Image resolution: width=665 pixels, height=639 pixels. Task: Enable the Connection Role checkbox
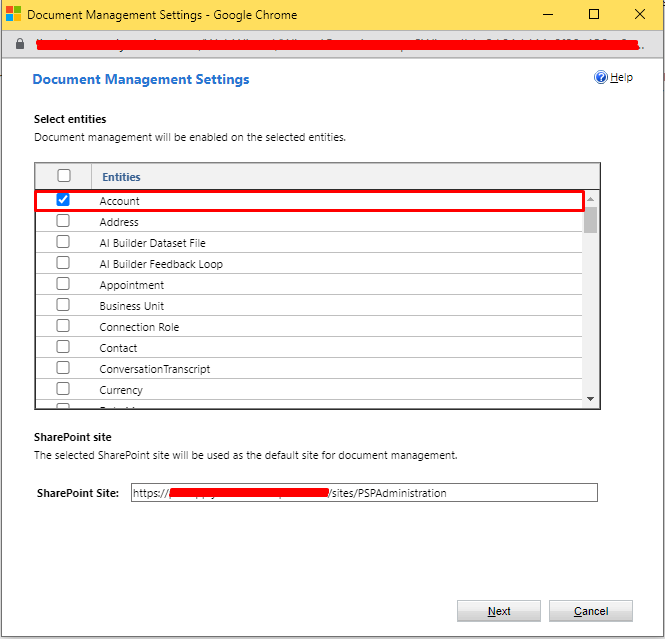coord(63,326)
